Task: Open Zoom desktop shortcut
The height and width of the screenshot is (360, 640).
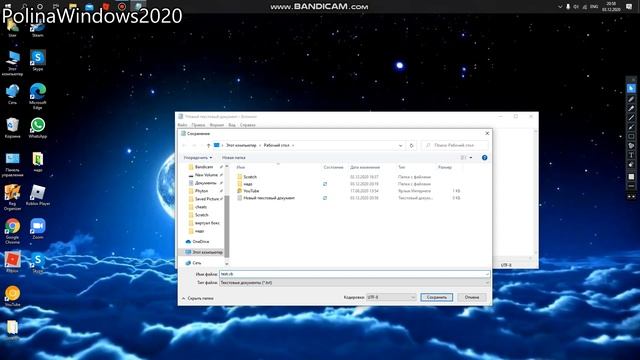Action: [x=38, y=229]
